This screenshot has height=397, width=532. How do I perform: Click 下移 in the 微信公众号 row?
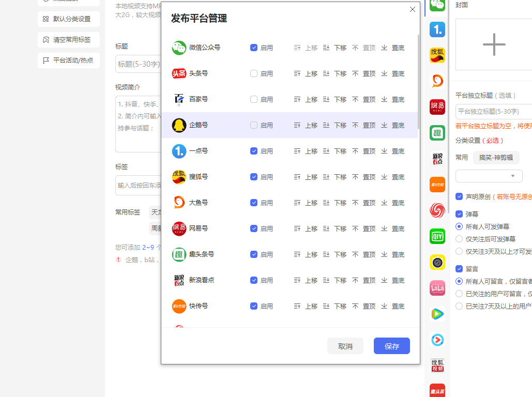tap(340, 48)
